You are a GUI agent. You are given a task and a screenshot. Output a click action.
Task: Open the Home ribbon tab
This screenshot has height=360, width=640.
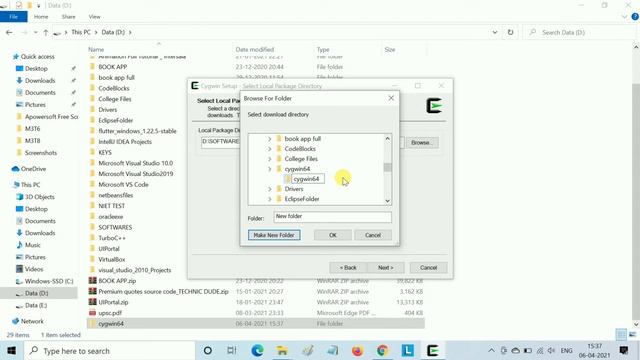point(41,17)
